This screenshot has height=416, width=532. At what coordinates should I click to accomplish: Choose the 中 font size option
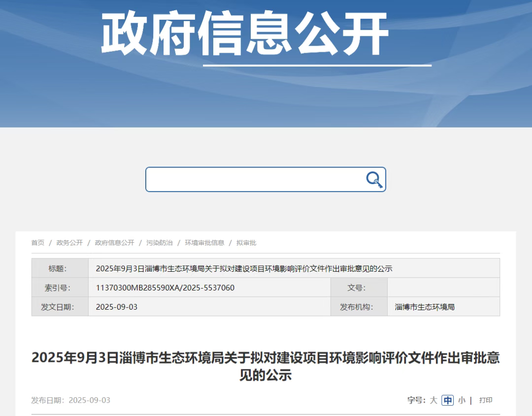(447, 400)
